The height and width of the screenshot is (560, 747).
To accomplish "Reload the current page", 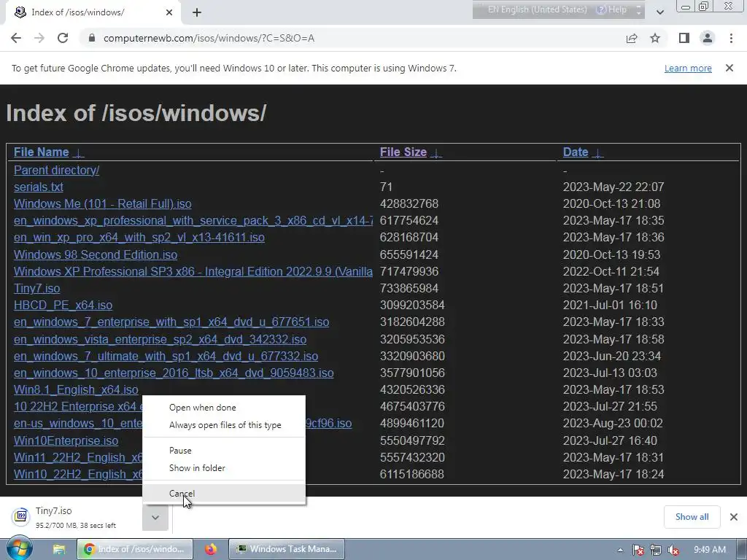I will pyautogui.click(x=63, y=38).
